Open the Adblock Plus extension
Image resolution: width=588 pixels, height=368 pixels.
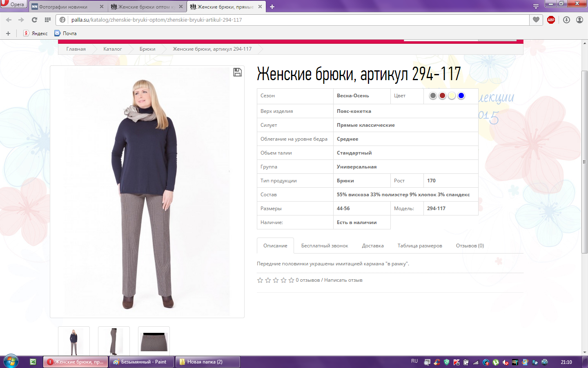pos(551,20)
